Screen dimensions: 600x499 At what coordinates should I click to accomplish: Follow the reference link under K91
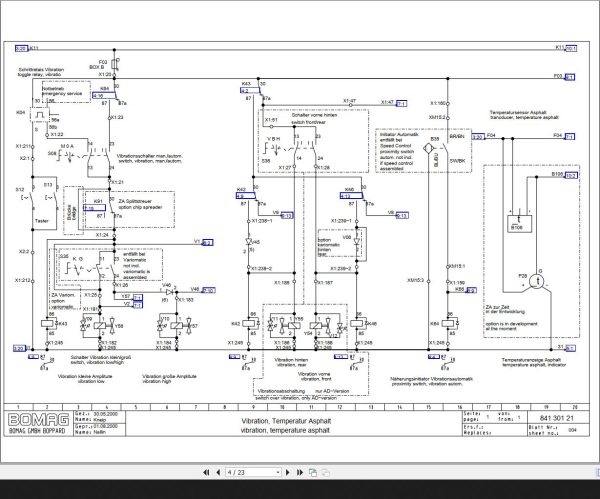tap(95, 208)
